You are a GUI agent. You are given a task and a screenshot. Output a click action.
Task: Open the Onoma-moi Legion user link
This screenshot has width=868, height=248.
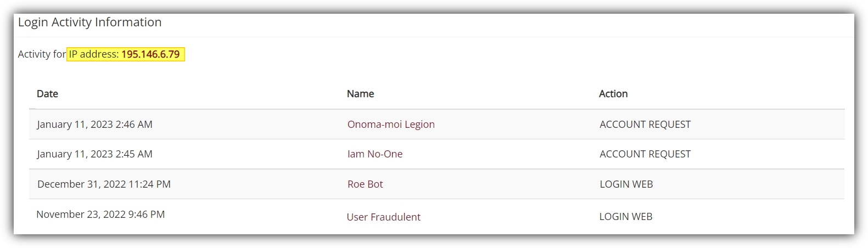tap(391, 125)
